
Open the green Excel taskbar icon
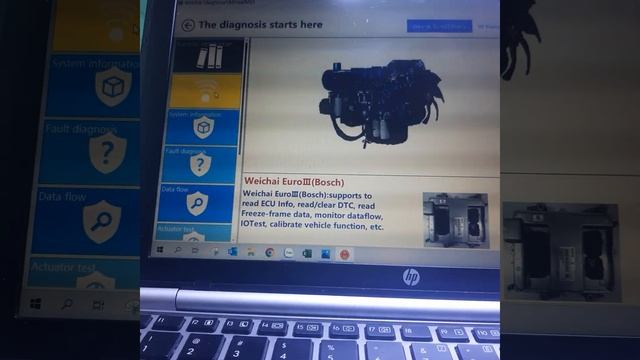pyautogui.click(x=307, y=253)
